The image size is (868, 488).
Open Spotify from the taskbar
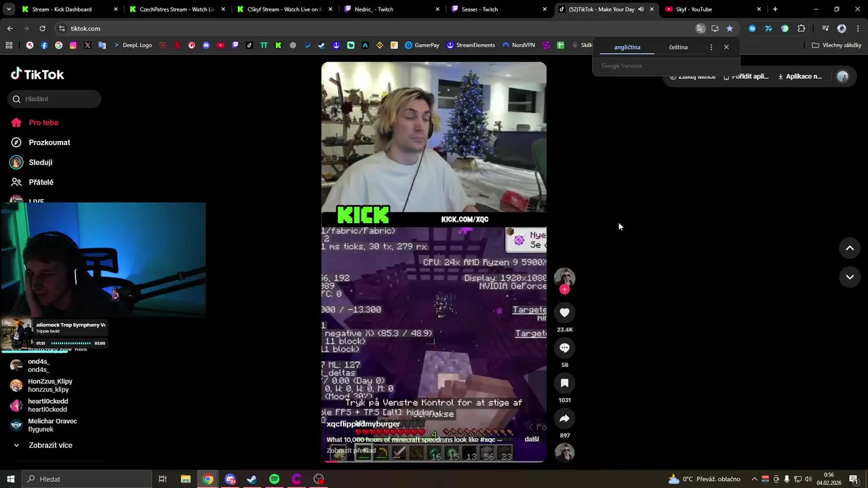(274, 479)
